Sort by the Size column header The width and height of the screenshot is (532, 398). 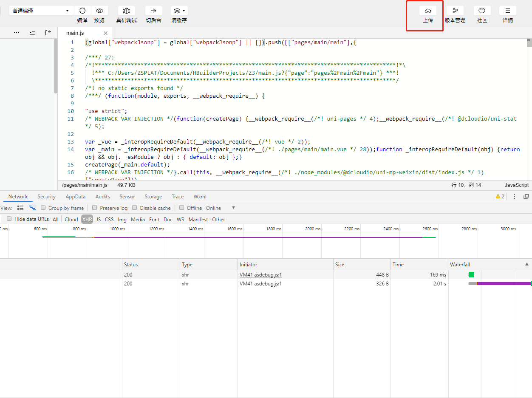[362, 265]
